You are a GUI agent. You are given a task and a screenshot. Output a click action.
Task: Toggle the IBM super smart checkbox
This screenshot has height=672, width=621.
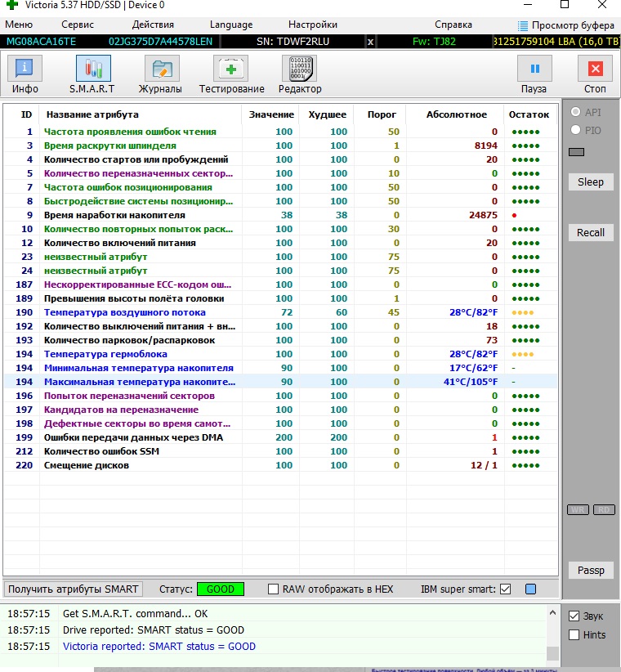[x=505, y=589]
